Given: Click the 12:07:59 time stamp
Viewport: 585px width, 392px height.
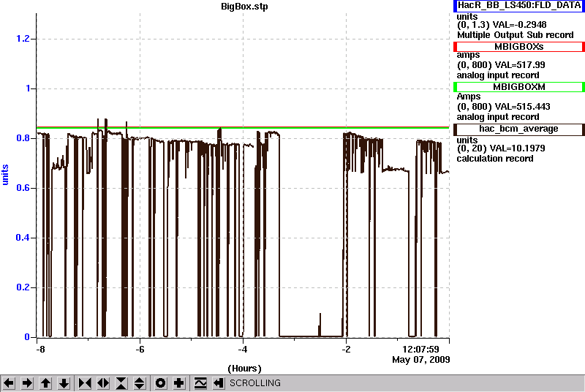Looking at the screenshot, I should coord(420,350).
